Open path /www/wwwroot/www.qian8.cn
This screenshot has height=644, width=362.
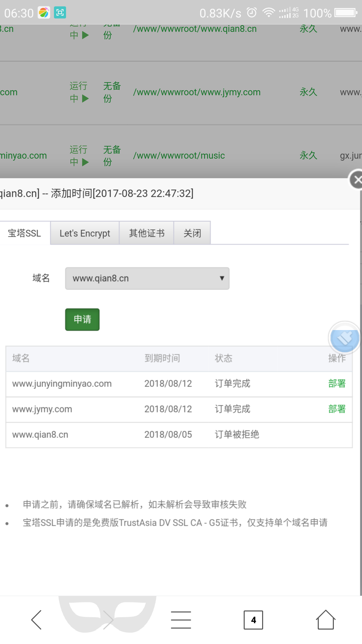(x=195, y=29)
